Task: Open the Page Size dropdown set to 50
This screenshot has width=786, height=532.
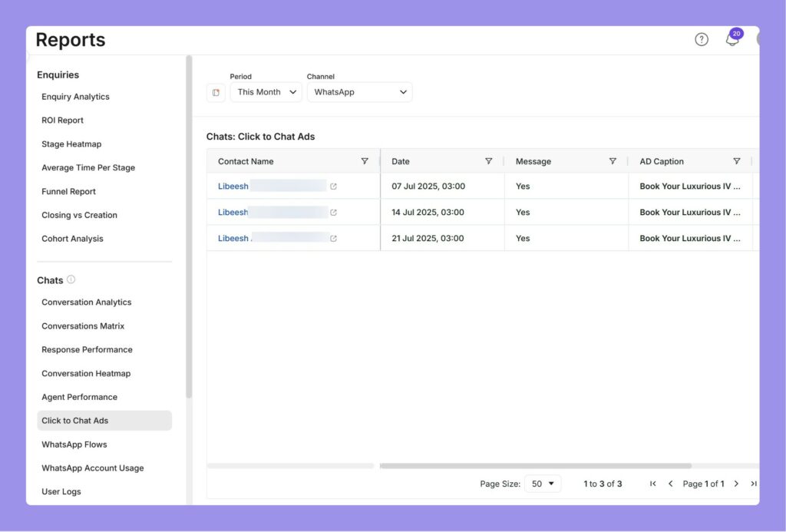Action: (543, 484)
